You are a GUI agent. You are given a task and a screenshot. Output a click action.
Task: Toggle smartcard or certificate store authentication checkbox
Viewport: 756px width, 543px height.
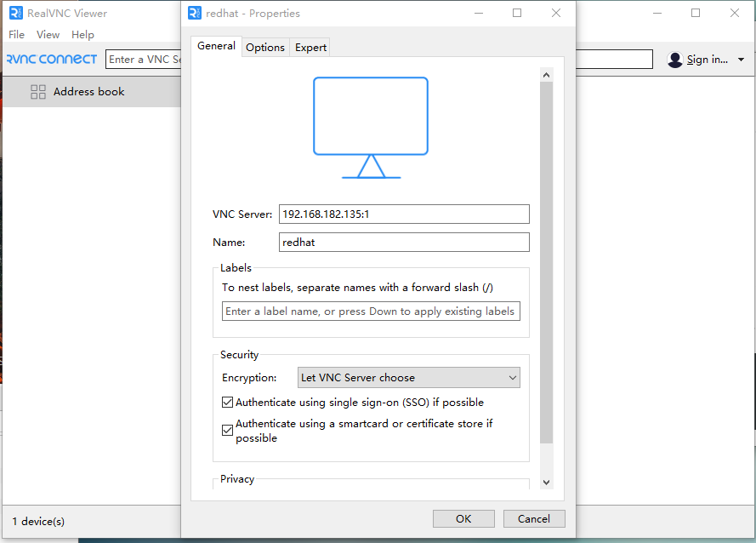coord(227,430)
